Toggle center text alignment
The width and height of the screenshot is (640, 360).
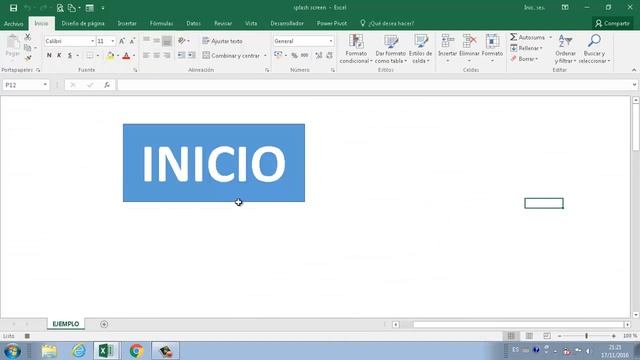[157, 55]
